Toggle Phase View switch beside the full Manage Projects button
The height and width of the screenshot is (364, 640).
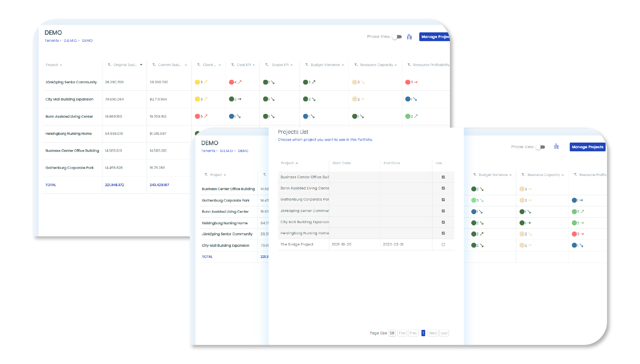pos(541,147)
